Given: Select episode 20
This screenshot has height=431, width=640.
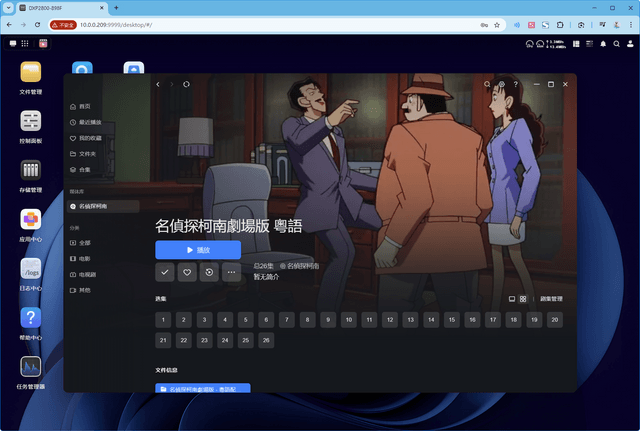Looking at the screenshot, I should pyautogui.click(x=555, y=320).
